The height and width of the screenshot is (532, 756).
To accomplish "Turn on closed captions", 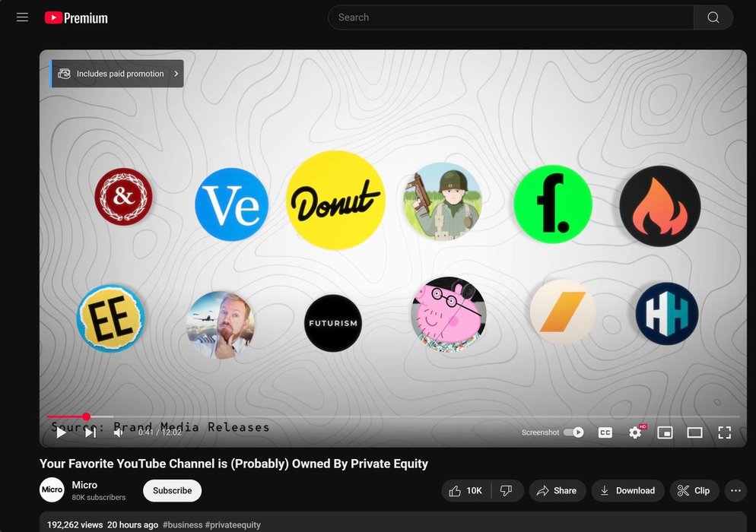I will coord(605,432).
